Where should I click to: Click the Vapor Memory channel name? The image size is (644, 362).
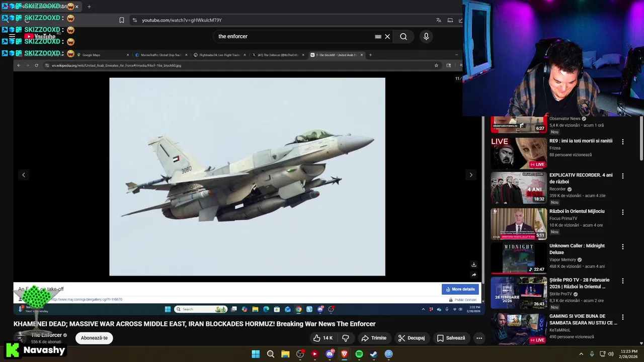click(562, 260)
